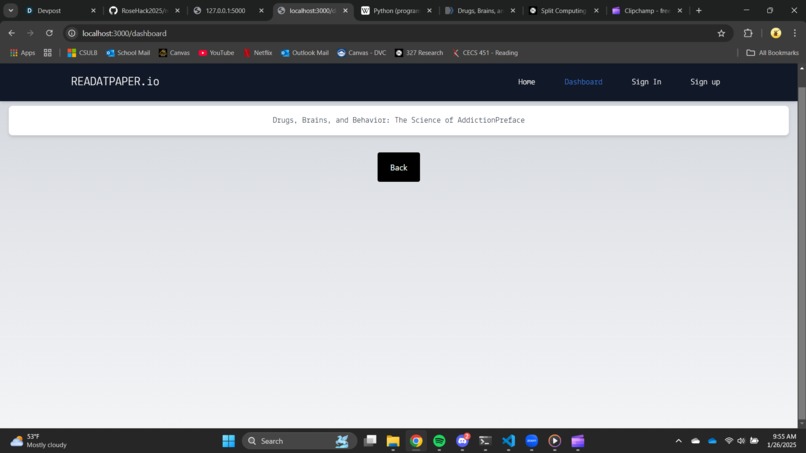Open the tab groups grid icon

click(48, 52)
